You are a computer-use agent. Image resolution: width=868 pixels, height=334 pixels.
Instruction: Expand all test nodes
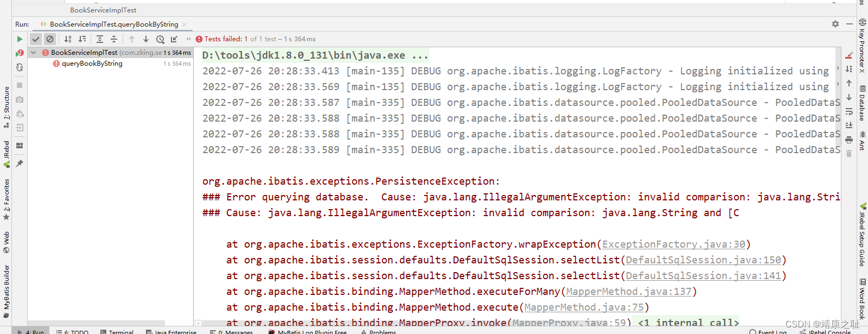(100, 39)
